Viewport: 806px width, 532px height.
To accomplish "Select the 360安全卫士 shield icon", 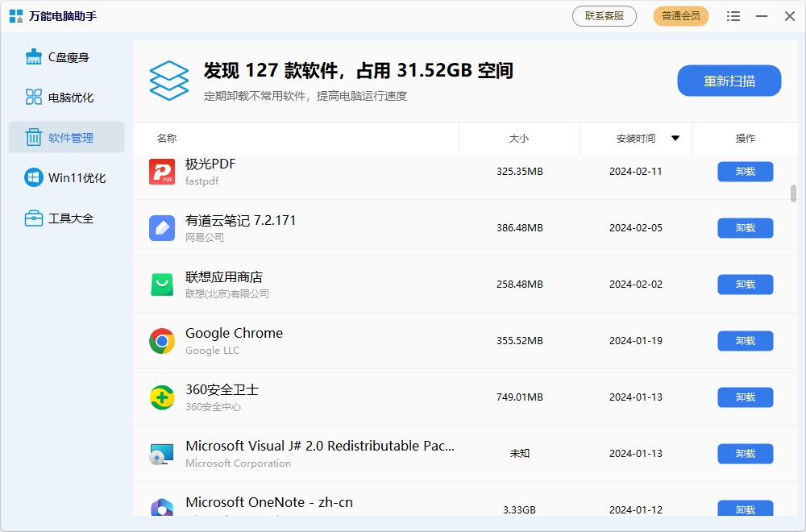I will (162, 397).
